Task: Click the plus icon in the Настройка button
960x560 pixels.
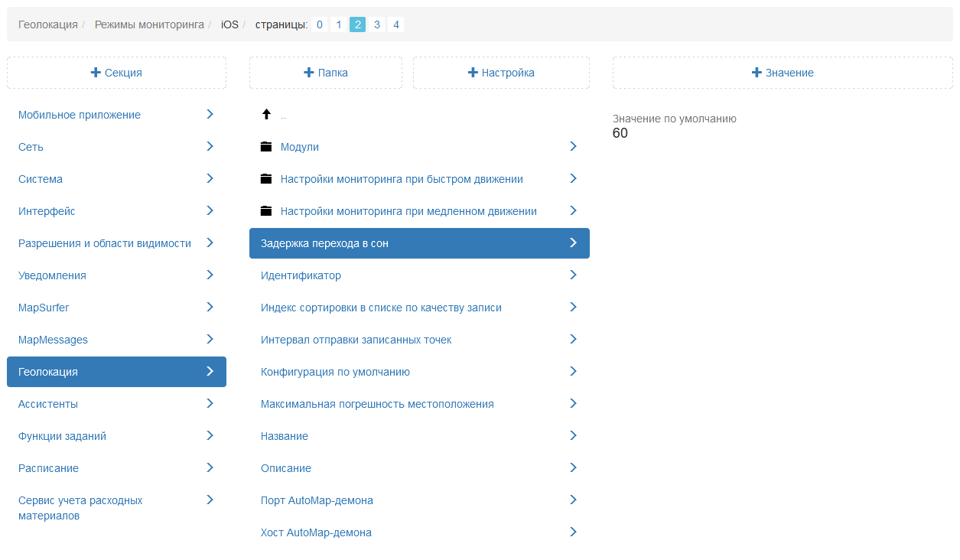Action: [473, 73]
